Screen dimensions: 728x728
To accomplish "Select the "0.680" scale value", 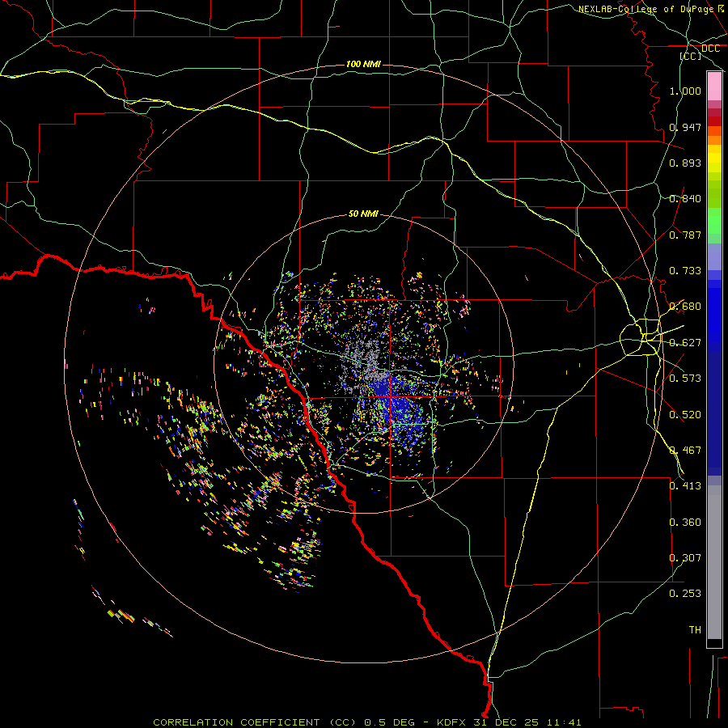I will tap(685, 307).
